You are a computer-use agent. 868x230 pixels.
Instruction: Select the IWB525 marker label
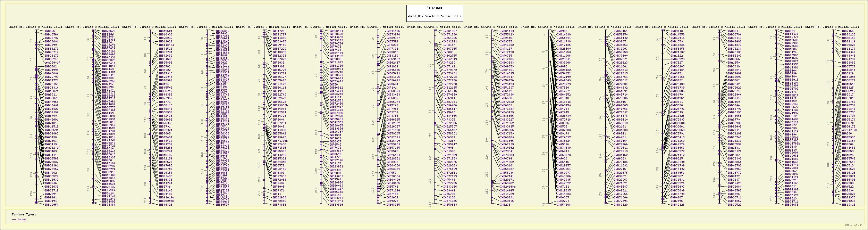50,31
